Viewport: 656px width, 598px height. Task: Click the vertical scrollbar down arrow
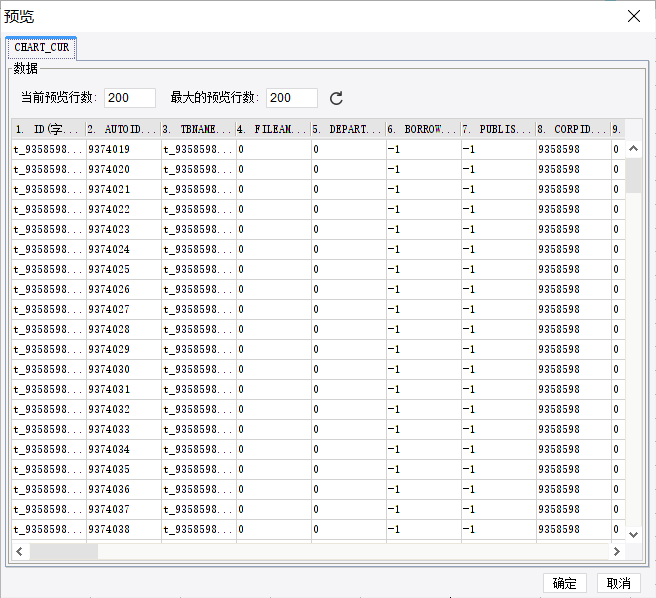[633, 534]
